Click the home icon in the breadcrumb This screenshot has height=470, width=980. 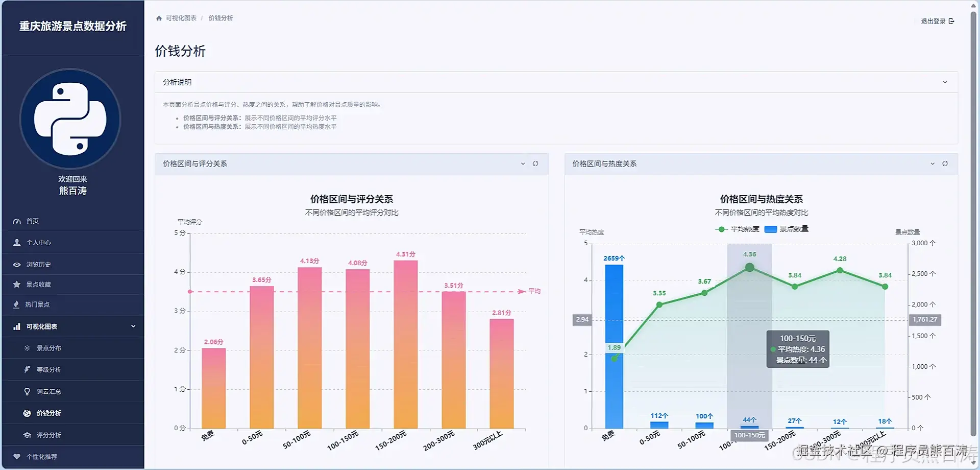coord(158,17)
